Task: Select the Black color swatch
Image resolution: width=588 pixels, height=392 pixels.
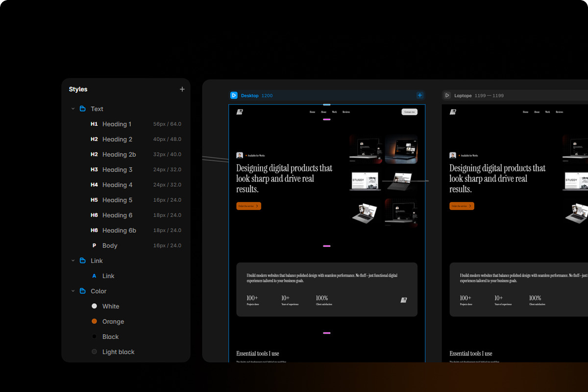Action: (94, 337)
